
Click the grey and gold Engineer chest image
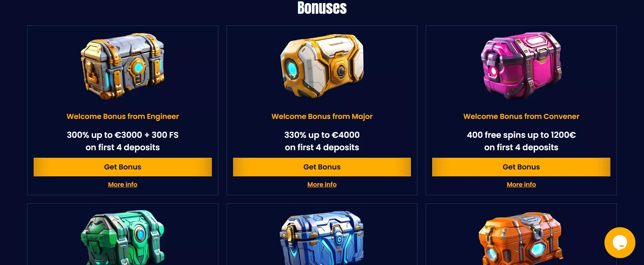(122, 66)
